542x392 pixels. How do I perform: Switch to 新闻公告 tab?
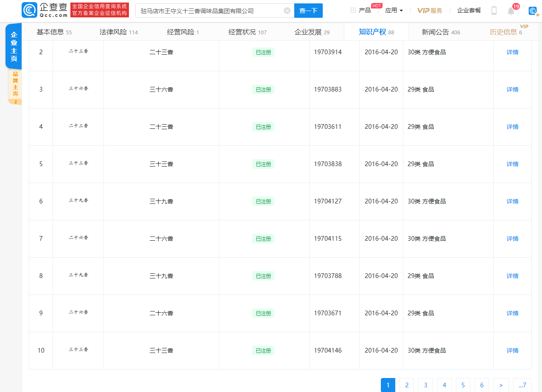441,32
